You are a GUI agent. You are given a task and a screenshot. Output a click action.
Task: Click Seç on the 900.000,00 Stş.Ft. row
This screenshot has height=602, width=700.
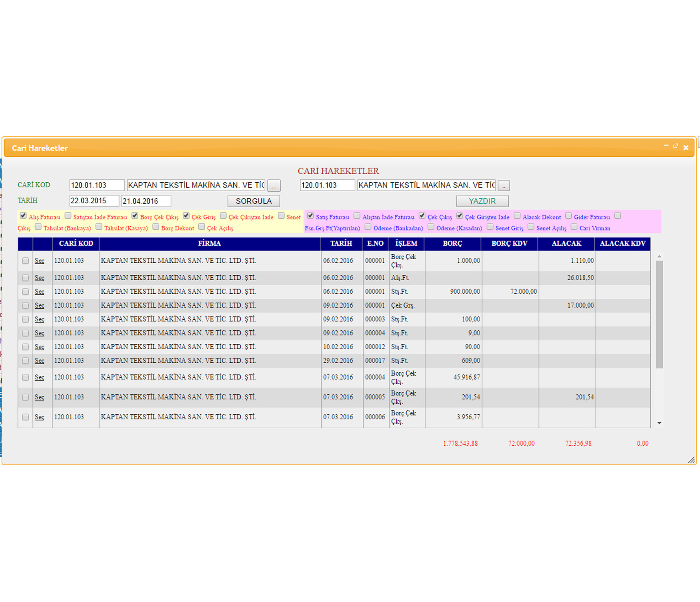point(39,292)
